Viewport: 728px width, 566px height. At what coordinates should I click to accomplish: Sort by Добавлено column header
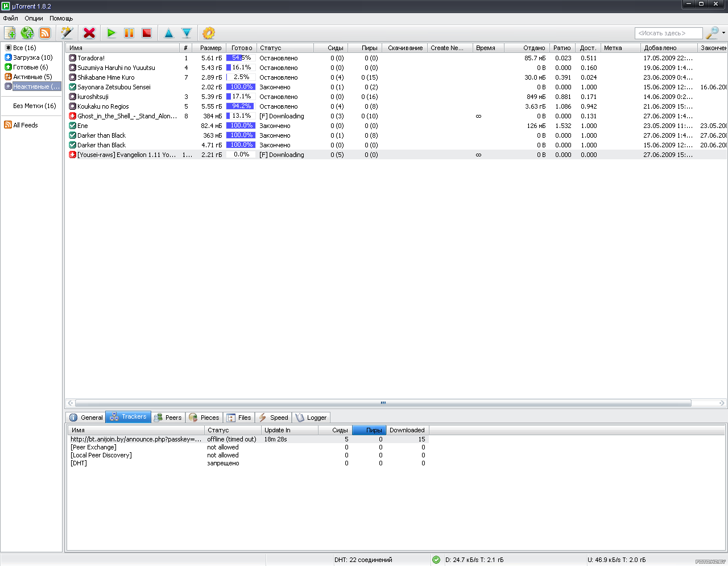click(x=669, y=48)
